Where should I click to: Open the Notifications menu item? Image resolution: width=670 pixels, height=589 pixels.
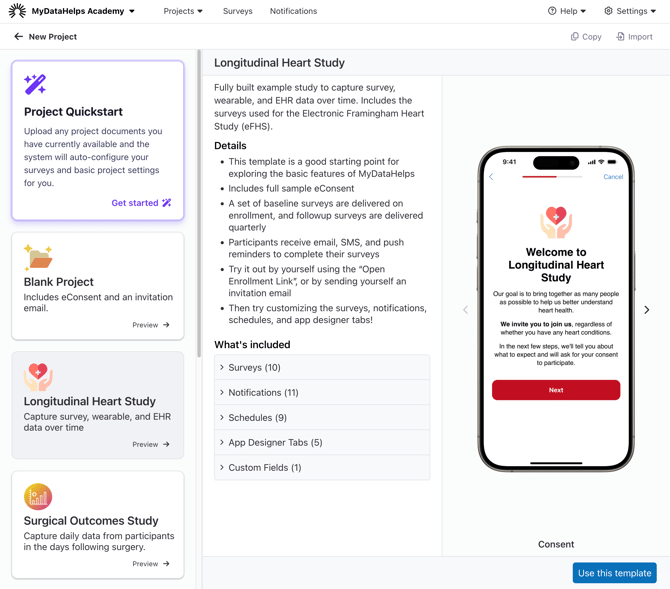293,11
